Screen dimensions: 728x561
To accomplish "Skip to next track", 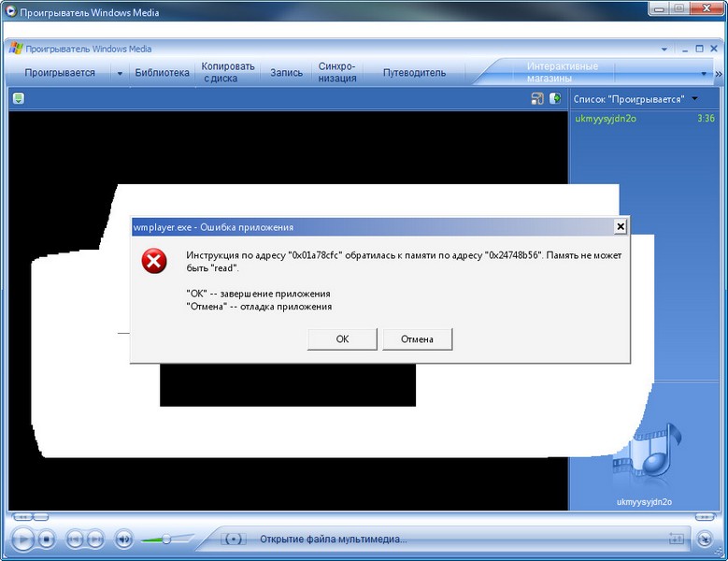I will (x=95, y=539).
